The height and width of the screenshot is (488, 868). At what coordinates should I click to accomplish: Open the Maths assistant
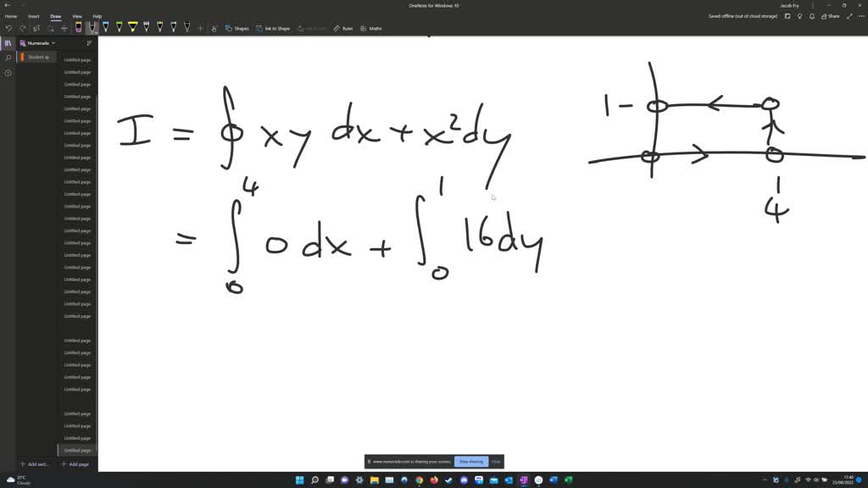tap(373, 28)
